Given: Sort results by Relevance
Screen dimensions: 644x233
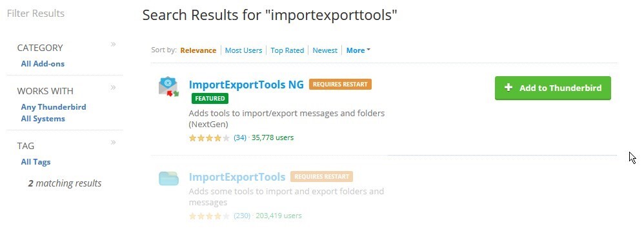Looking at the screenshot, I should (x=198, y=50).
